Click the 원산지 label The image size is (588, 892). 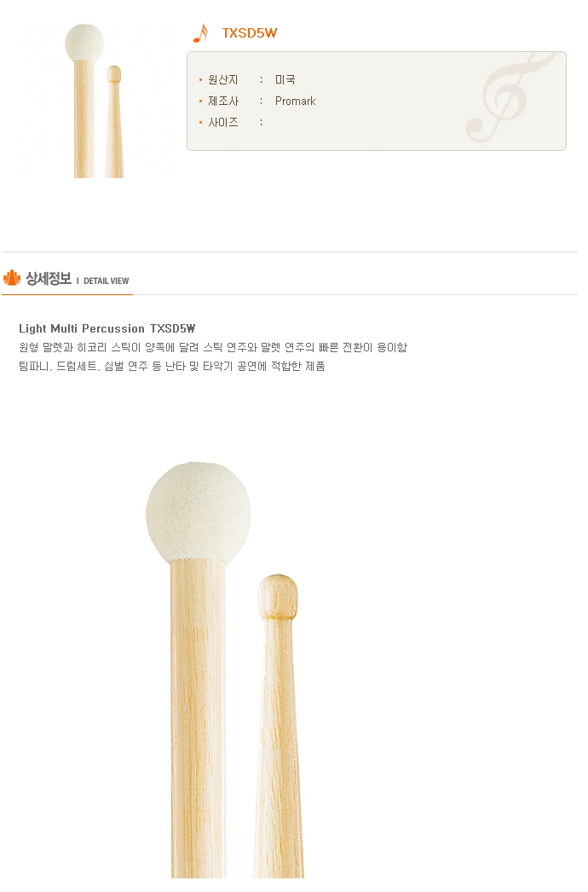coord(223,80)
